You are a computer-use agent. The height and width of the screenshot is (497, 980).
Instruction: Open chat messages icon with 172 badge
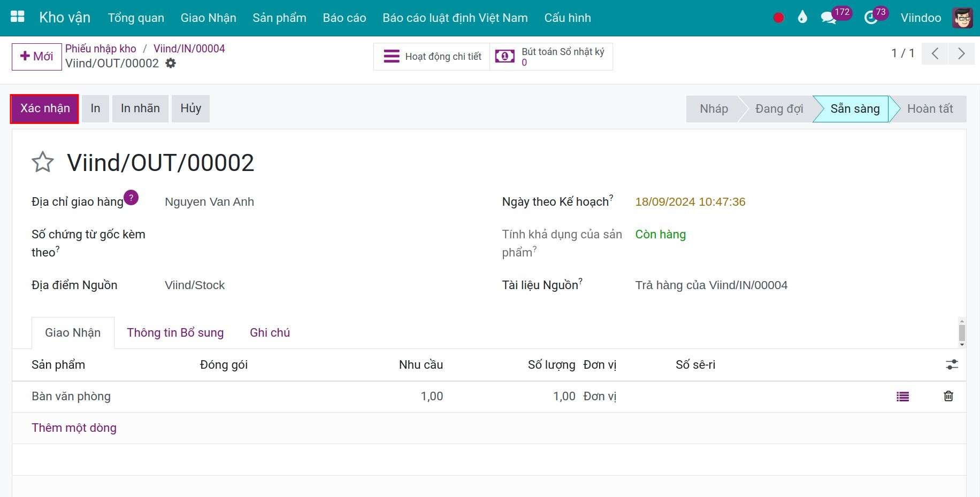coord(828,18)
